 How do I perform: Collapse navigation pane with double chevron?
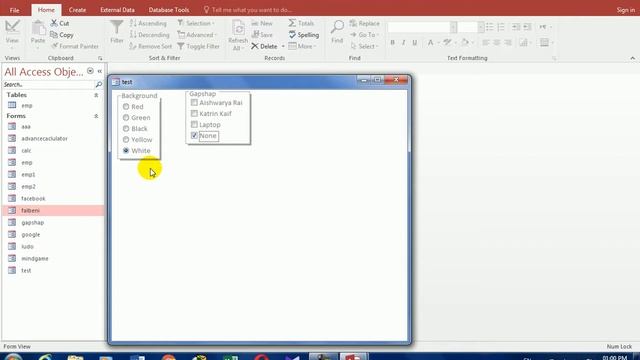(100, 71)
